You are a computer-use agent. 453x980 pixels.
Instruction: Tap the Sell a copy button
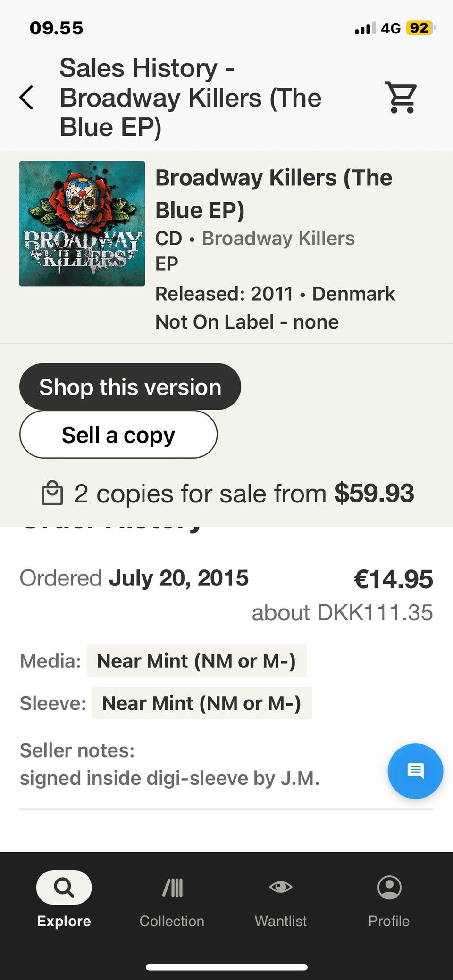click(118, 435)
